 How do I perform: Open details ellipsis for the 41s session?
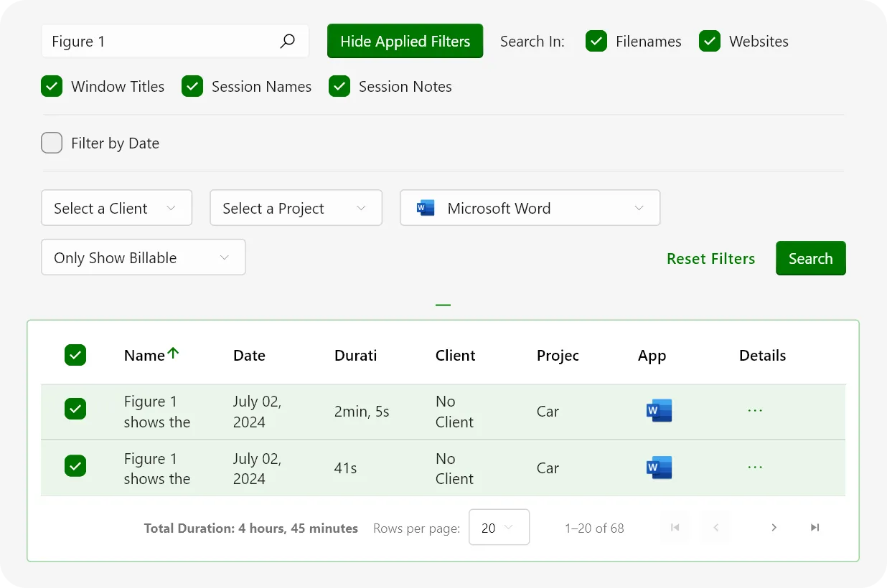(x=755, y=468)
